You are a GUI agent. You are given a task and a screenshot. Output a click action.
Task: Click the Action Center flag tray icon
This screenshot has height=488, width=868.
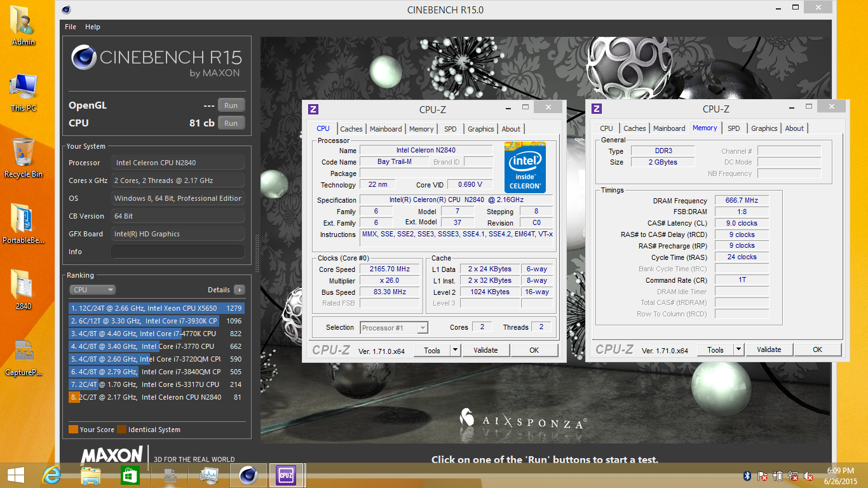coord(763,476)
